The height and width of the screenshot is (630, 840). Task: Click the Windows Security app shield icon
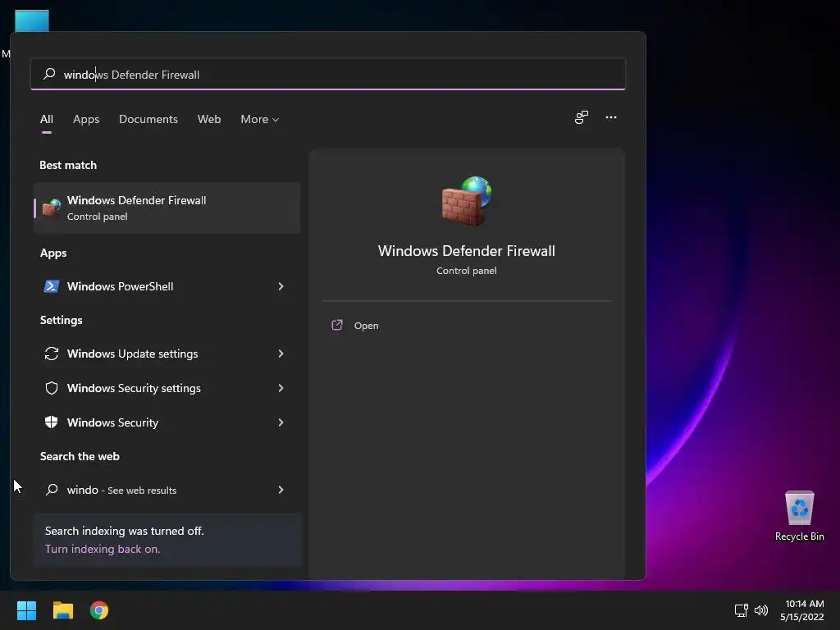click(52, 422)
